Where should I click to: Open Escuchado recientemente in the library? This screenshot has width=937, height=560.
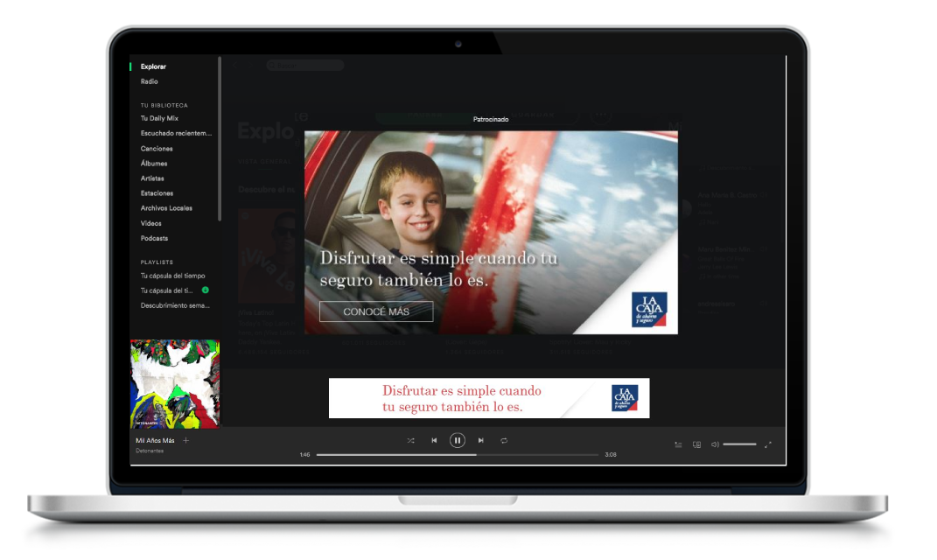coord(176,133)
